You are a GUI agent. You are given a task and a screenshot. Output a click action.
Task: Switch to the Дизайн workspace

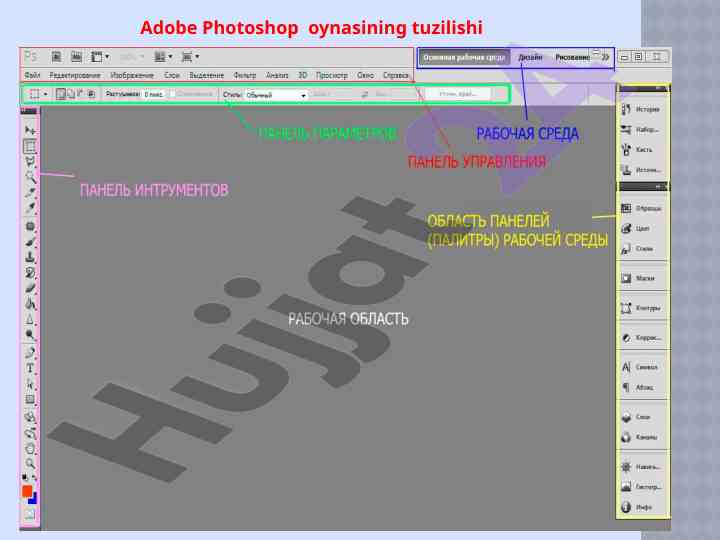click(530, 57)
